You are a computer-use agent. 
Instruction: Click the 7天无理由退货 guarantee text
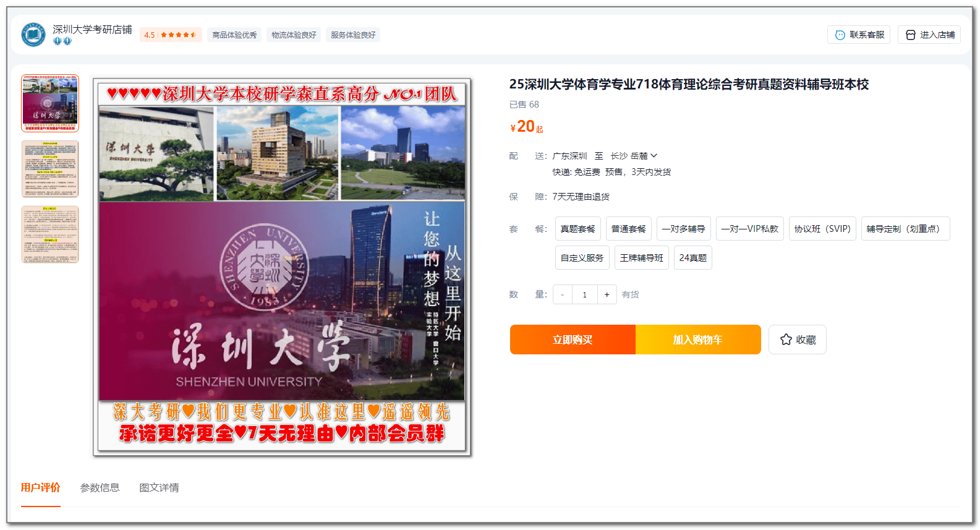click(x=581, y=197)
